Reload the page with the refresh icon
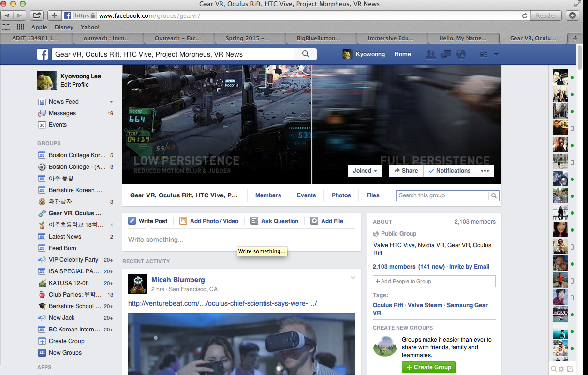588x375 pixels. coord(525,15)
